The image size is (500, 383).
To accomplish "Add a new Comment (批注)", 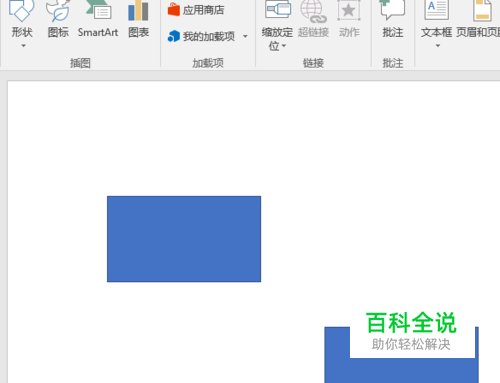I will (x=393, y=20).
